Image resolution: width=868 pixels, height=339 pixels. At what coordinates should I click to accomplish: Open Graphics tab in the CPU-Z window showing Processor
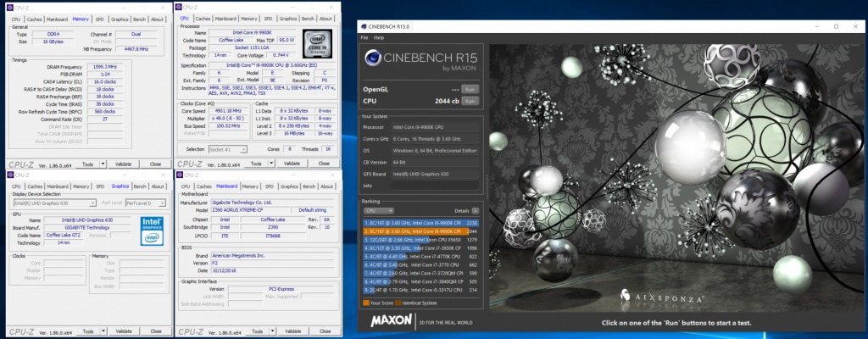[x=288, y=19]
